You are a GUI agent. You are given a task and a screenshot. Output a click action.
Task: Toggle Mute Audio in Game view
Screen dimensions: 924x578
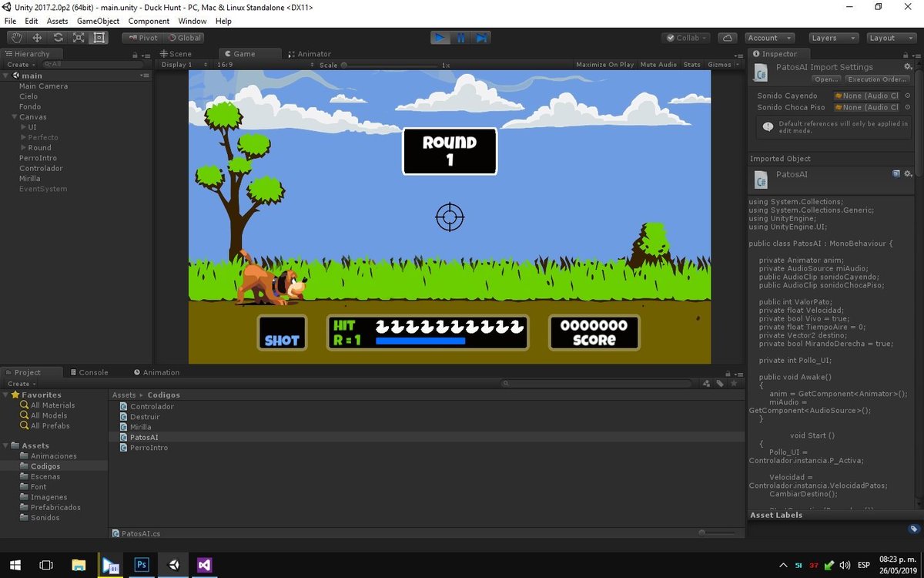click(x=658, y=65)
